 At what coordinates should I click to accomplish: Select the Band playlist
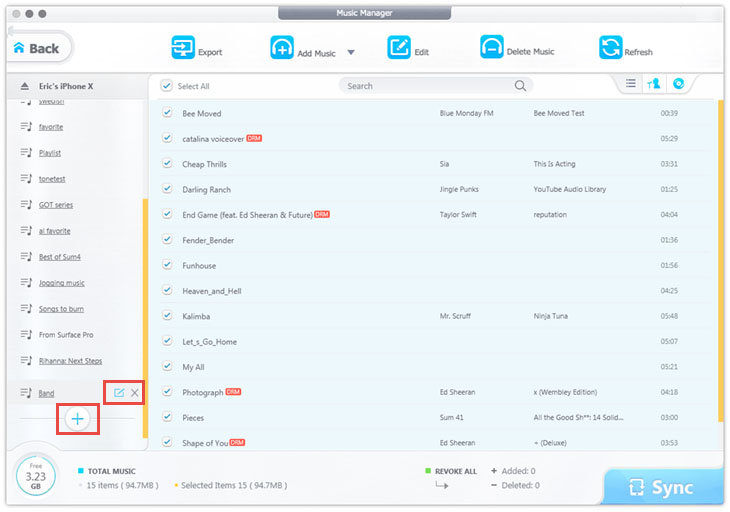pos(47,393)
